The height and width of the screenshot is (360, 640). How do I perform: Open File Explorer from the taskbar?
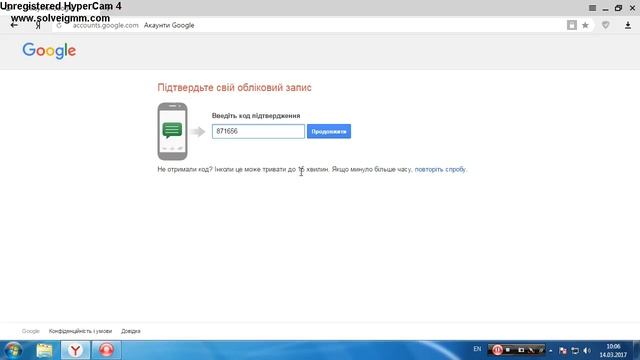coord(44,350)
